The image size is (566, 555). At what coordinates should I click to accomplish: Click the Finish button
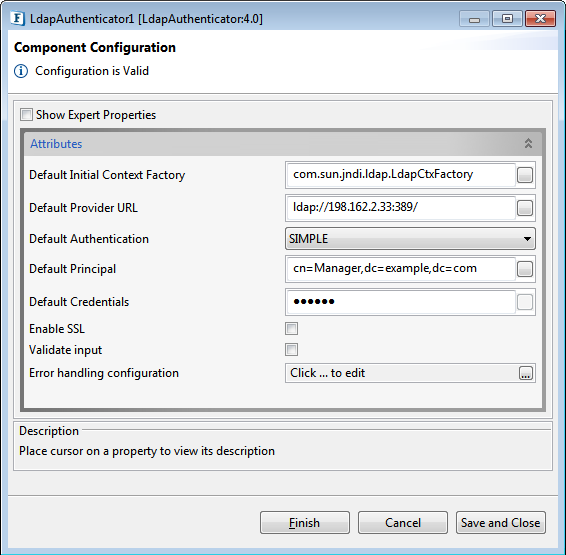[305, 523]
